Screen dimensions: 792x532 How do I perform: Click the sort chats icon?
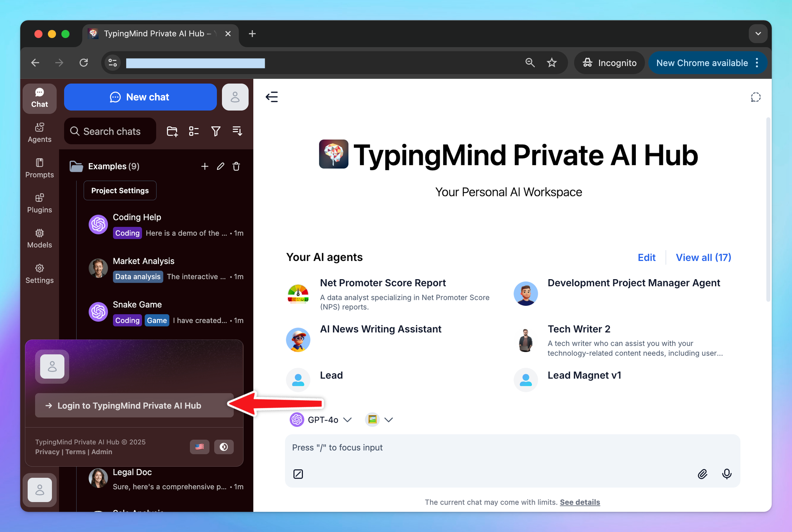coord(237,131)
